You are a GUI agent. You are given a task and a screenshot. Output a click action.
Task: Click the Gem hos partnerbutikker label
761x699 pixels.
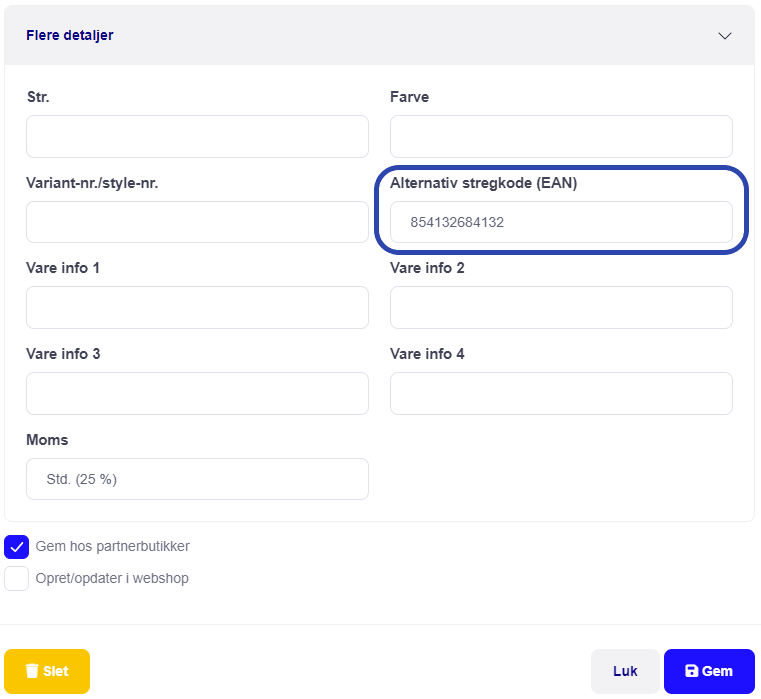click(113, 547)
